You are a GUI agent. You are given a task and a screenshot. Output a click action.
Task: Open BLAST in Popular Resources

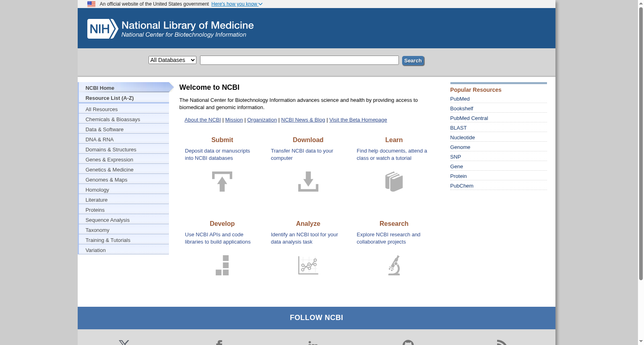[x=458, y=128]
